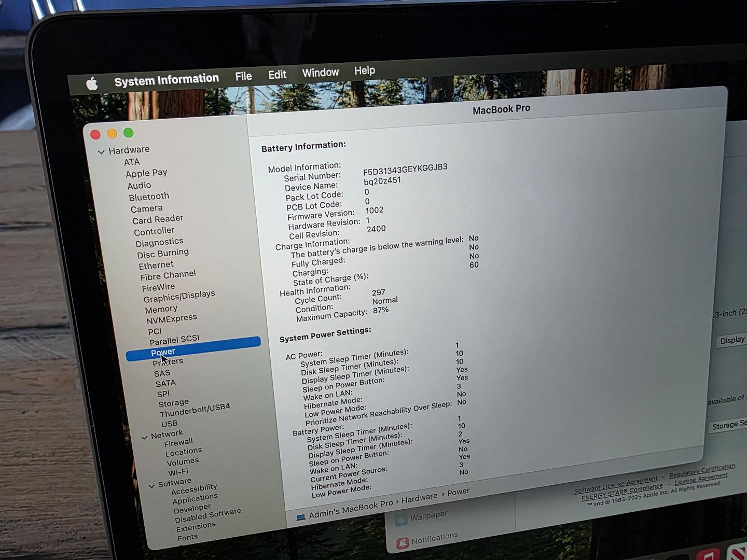Select Graphics/Displays in the sidebar

pyautogui.click(x=179, y=296)
